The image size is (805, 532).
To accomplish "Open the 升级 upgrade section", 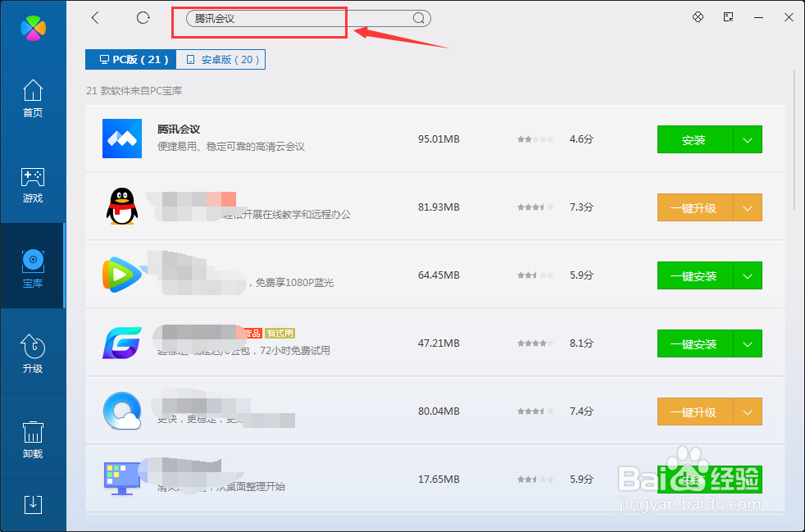I will [33, 354].
